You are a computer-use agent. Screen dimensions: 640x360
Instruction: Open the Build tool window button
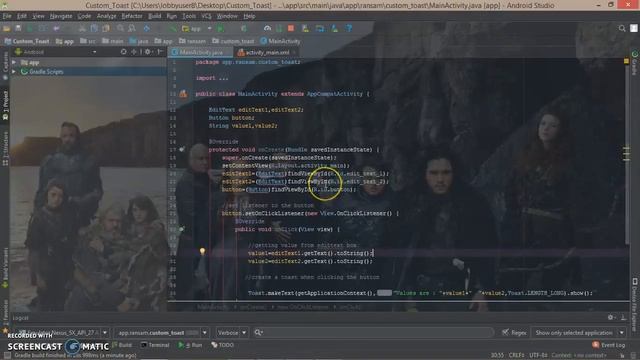[x=122, y=345]
